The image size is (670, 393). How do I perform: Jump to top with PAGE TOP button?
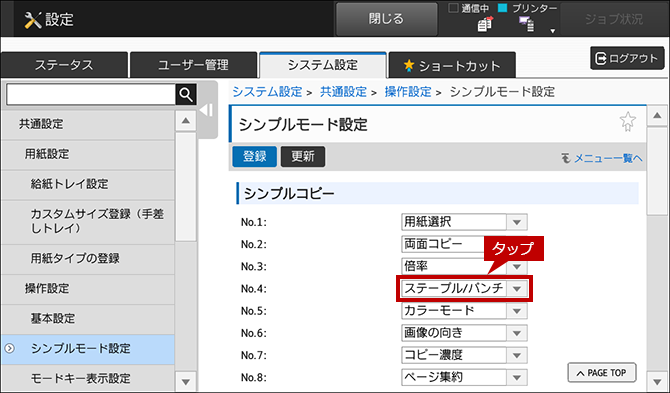coord(602,373)
